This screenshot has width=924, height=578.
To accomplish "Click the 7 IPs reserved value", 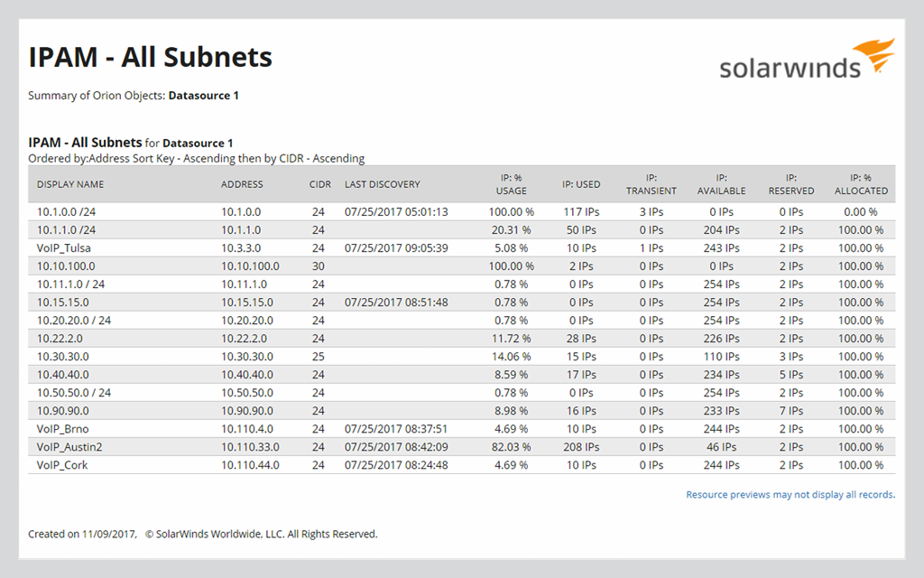I will pos(790,411).
